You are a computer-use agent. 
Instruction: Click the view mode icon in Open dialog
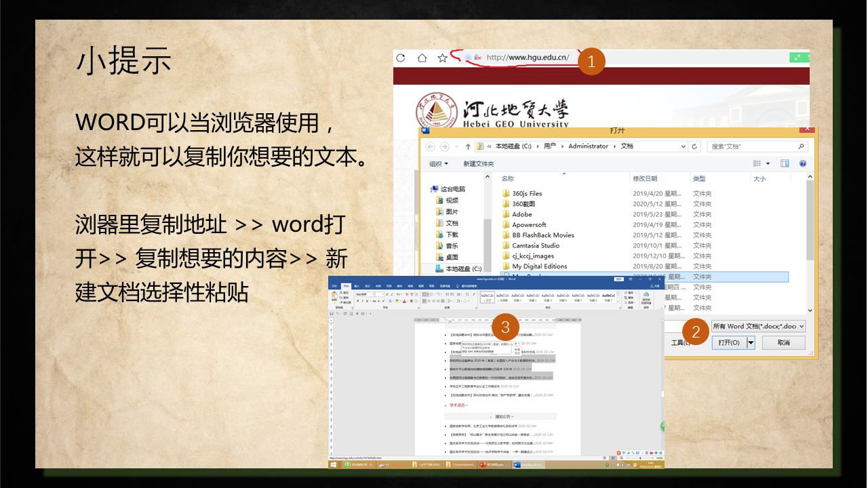[757, 163]
